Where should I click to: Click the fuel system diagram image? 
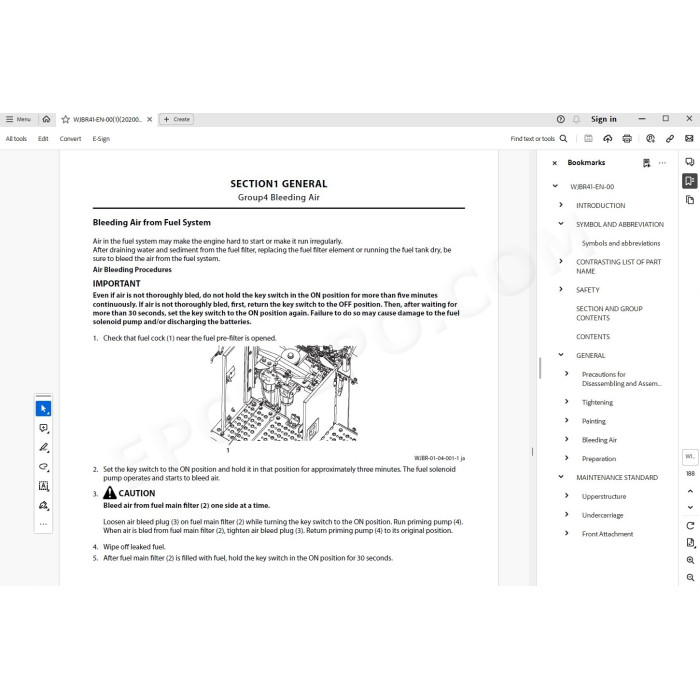[284, 393]
